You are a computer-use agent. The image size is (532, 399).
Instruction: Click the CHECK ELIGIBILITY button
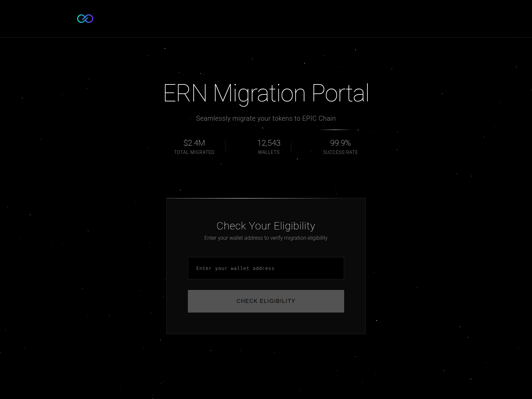coord(266,301)
